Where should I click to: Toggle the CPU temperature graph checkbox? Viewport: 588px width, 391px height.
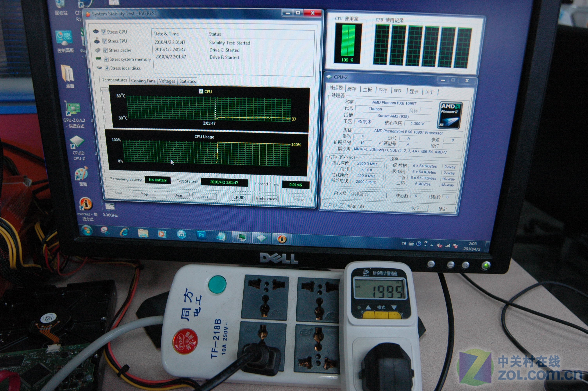coord(201,91)
